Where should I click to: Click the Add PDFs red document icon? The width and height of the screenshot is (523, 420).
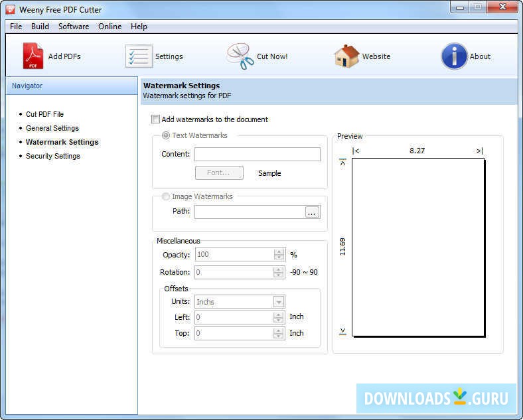point(33,56)
